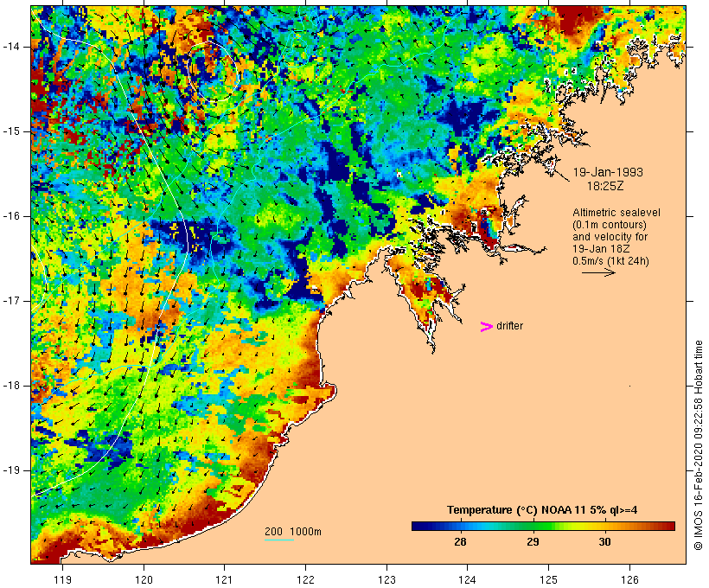Click the latitude axis label -17

(11, 301)
